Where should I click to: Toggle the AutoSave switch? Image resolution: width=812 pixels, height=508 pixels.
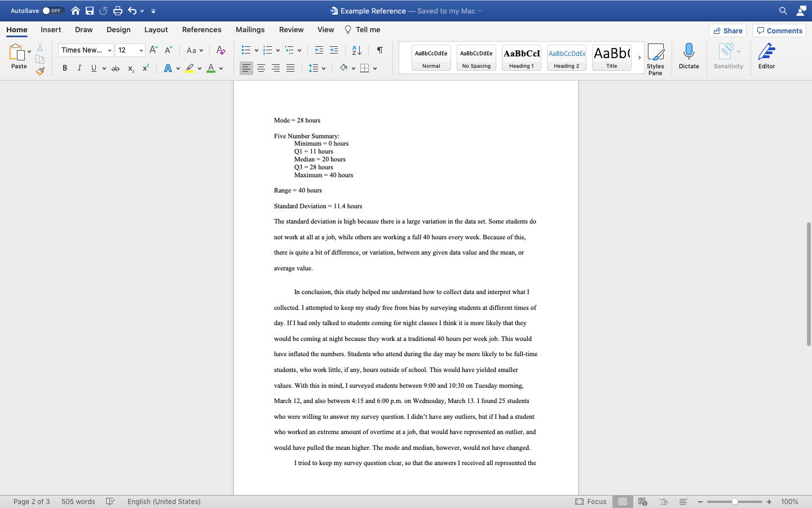[x=53, y=11]
